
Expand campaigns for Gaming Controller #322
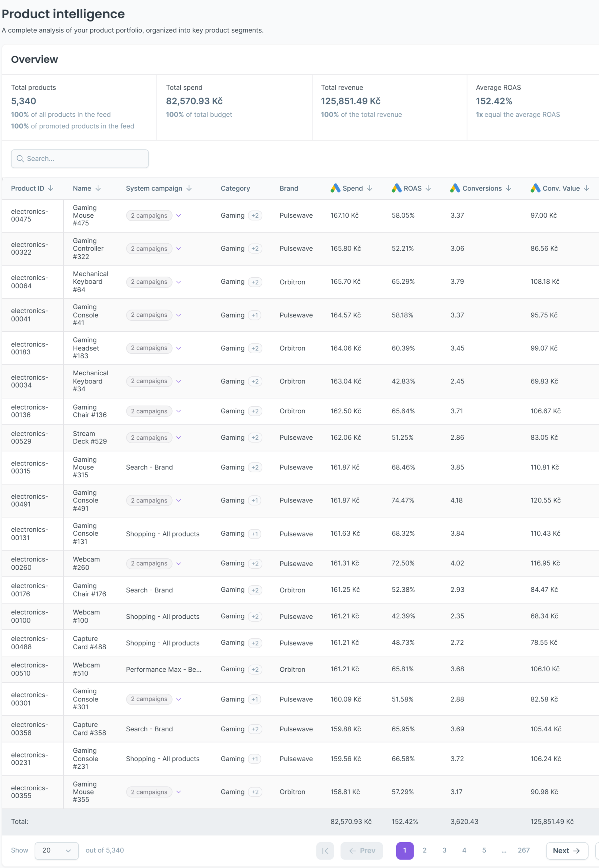(x=179, y=249)
